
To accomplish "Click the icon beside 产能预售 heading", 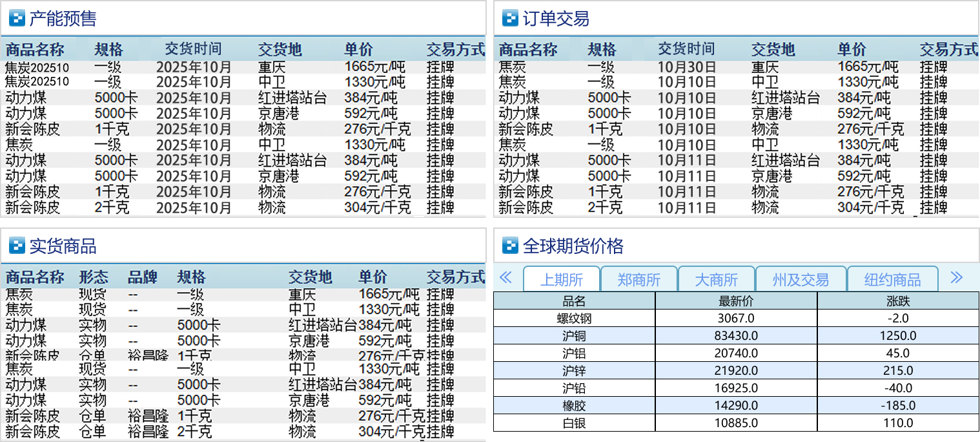I will [17, 19].
